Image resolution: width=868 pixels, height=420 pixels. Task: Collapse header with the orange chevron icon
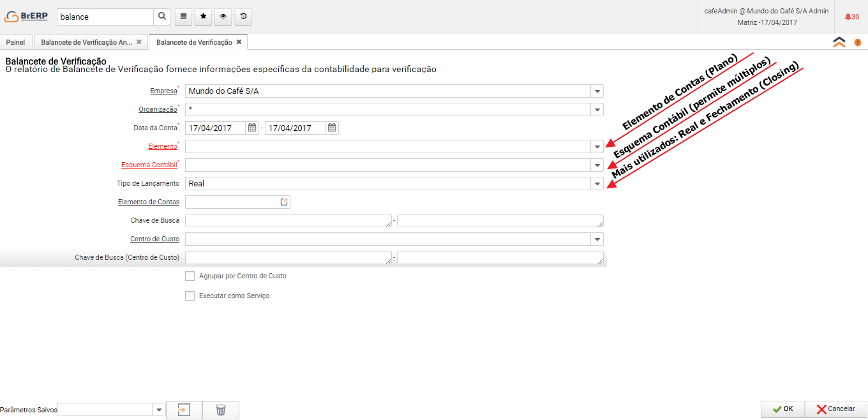[x=839, y=42]
